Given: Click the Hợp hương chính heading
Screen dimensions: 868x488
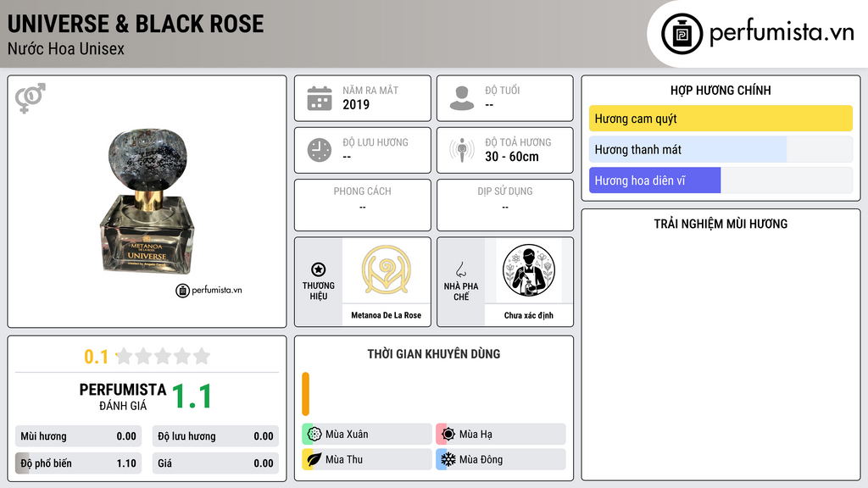Looking at the screenshot, I should [721, 90].
